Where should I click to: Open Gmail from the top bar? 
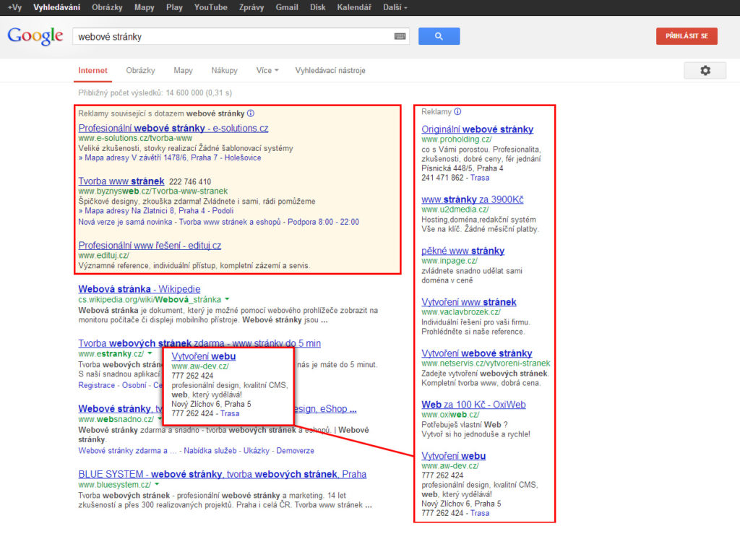coord(287,7)
